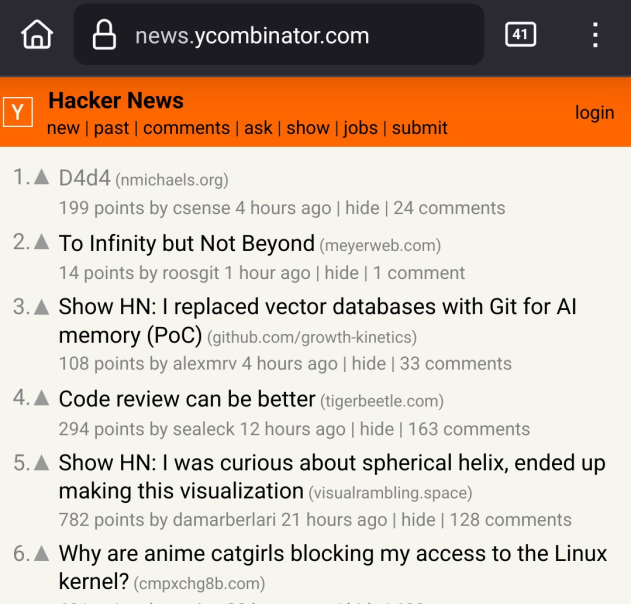Viewport: 631px width, 604px height.
Task: Click the Y Combinator logo
Action: click(18, 112)
